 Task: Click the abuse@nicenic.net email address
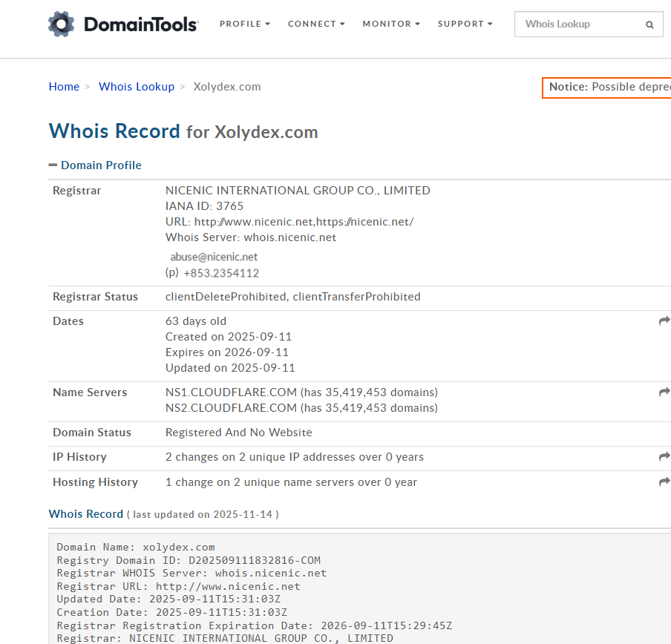[x=214, y=257]
